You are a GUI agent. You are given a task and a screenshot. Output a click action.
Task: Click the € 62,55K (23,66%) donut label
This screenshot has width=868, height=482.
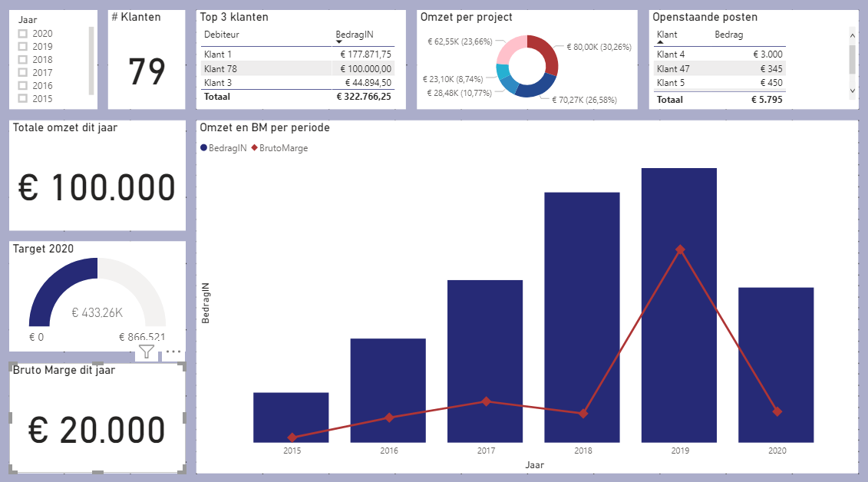click(460, 41)
